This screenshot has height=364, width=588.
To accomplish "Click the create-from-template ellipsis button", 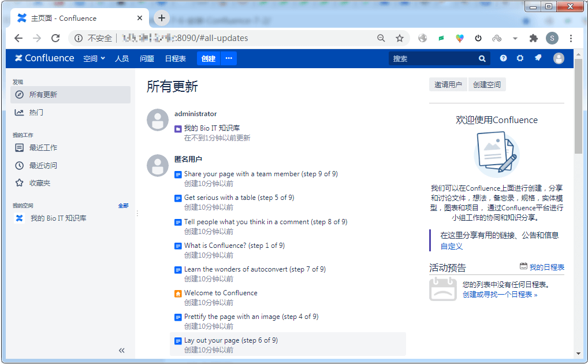I will (229, 58).
